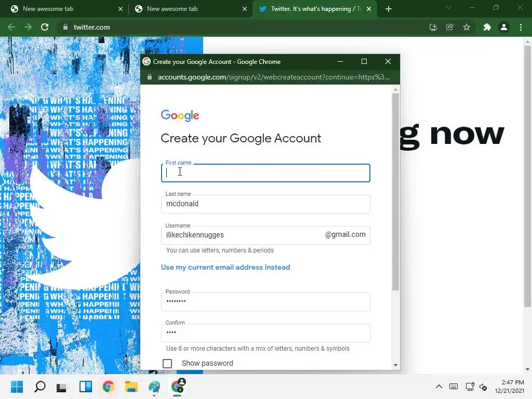Viewport: 532px width, 399px height.
Task: Open the Extensions puzzle icon
Action: coord(487,27)
